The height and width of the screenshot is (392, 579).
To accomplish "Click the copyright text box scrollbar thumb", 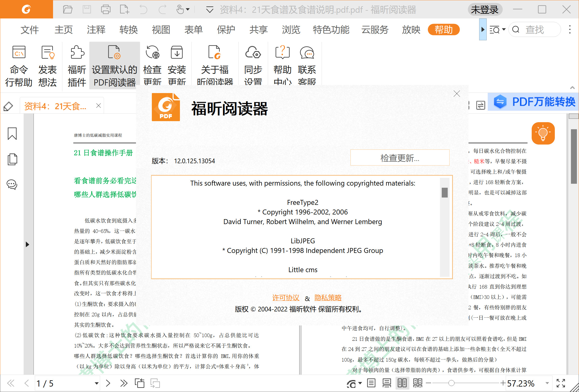I will pyautogui.click(x=445, y=192).
